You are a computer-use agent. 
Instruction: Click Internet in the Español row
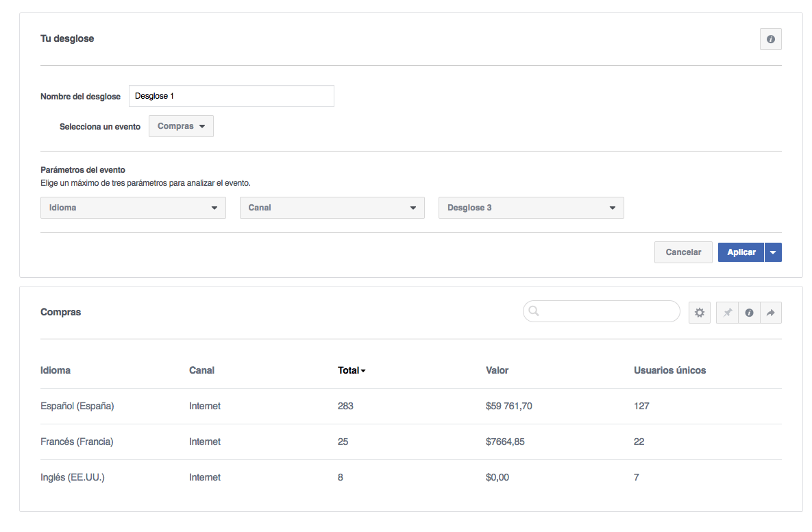205,406
